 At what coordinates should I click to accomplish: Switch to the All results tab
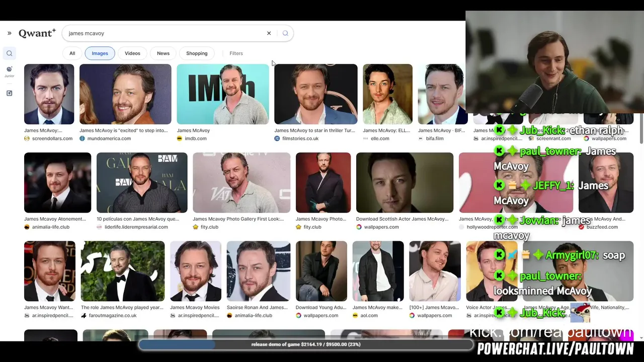[72, 53]
